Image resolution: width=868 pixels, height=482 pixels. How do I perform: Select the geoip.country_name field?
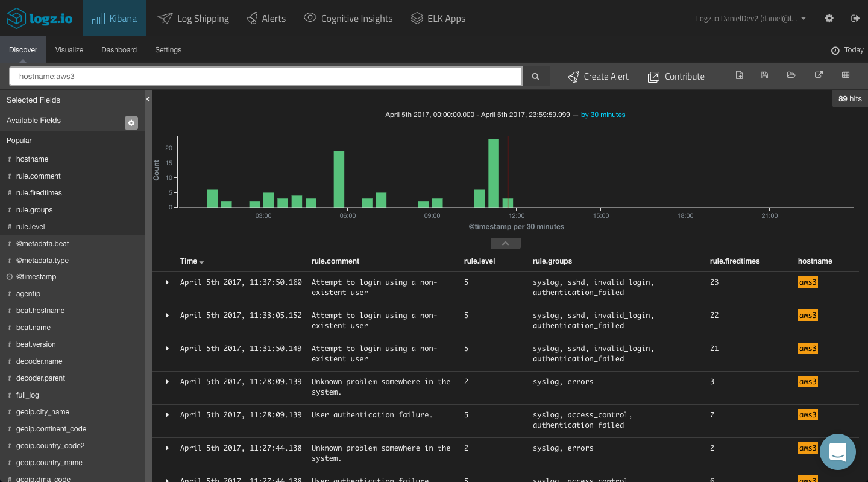pos(49,463)
